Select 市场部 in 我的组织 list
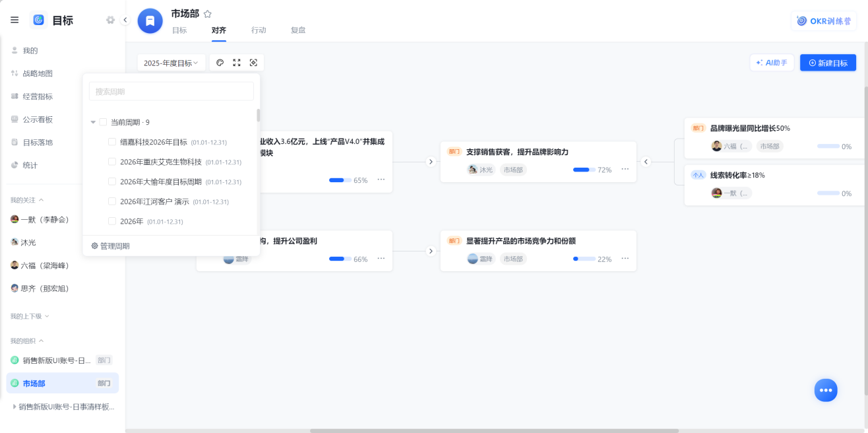 63,383
